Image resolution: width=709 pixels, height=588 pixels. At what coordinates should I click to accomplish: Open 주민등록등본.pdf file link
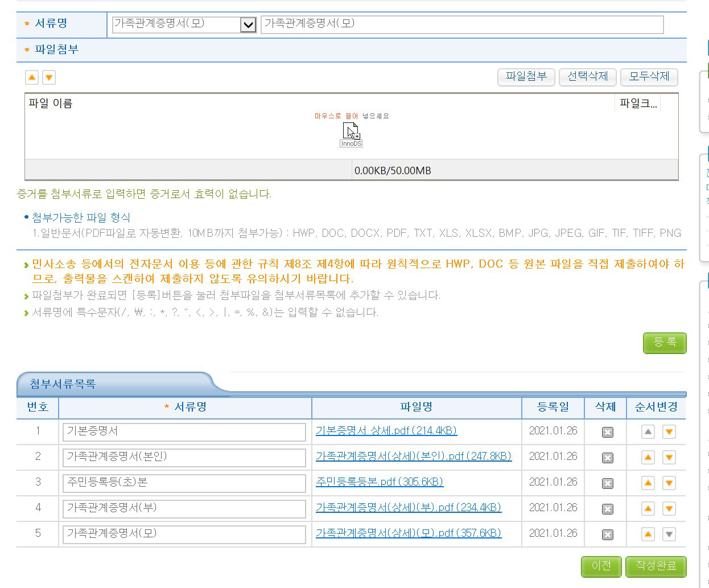tap(380, 482)
